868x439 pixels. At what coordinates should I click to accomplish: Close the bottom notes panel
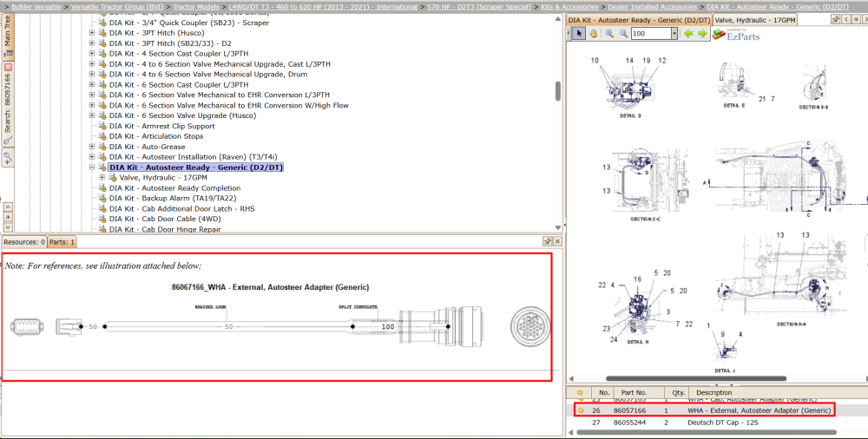557,241
